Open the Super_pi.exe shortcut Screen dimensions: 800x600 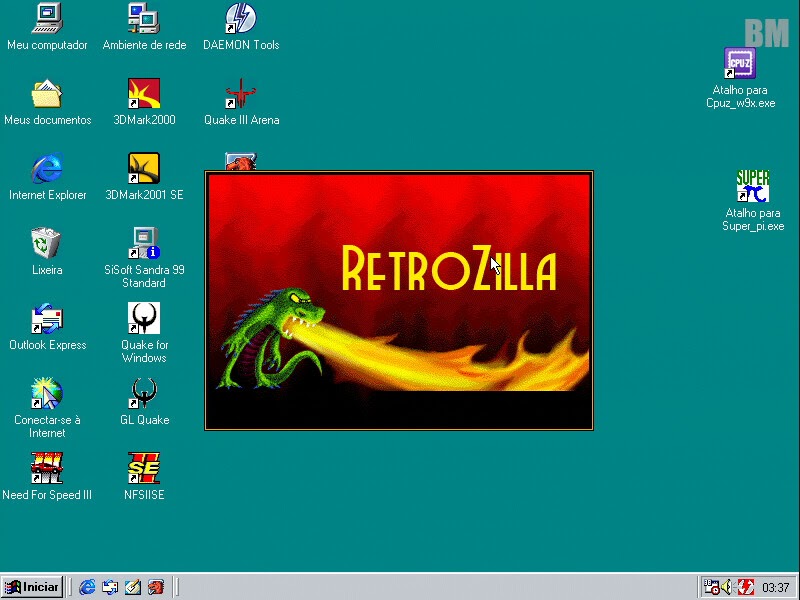751,188
